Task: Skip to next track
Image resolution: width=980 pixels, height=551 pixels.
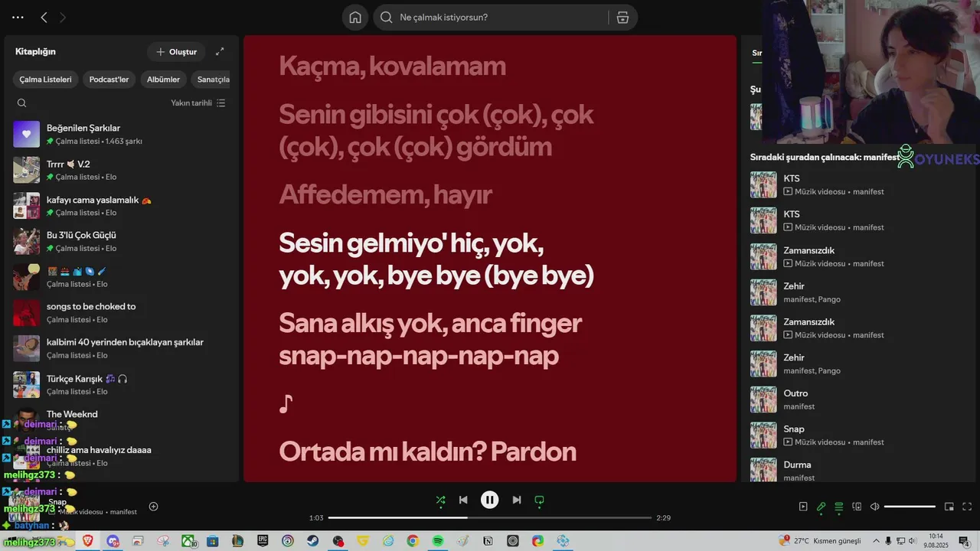Action: (x=517, y=500)
